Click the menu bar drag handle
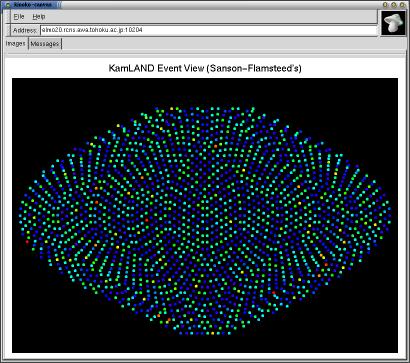Viewport: 410px width, 363px height. 9,17
